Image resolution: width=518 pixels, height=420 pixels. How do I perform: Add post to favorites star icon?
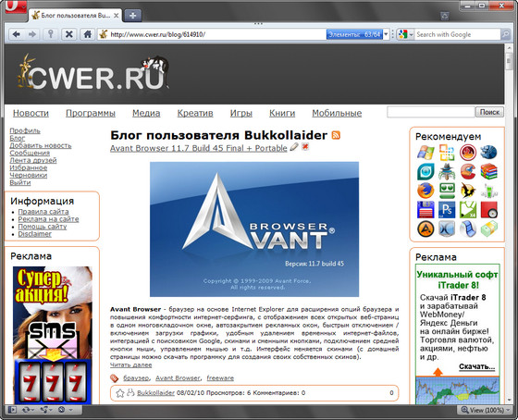pyautogui.click(x=120, y=393)
